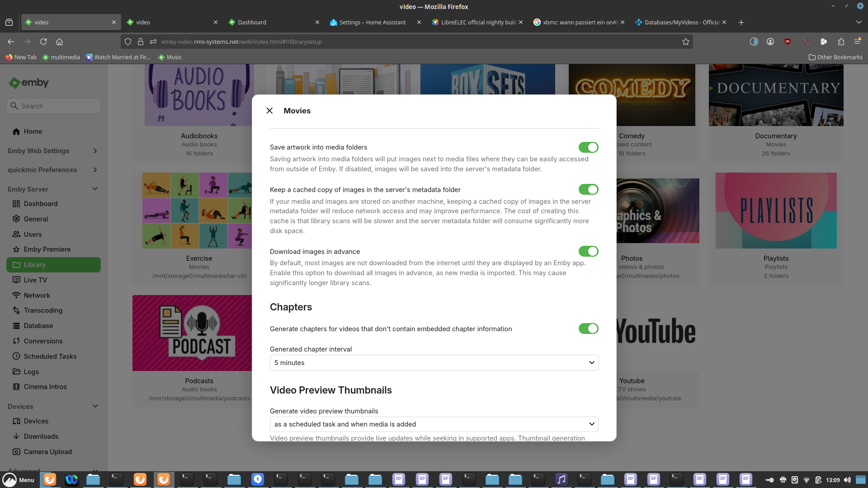Toggle Download images in advance switch
This screenshot has width=868, height=488.
[588, 251]
